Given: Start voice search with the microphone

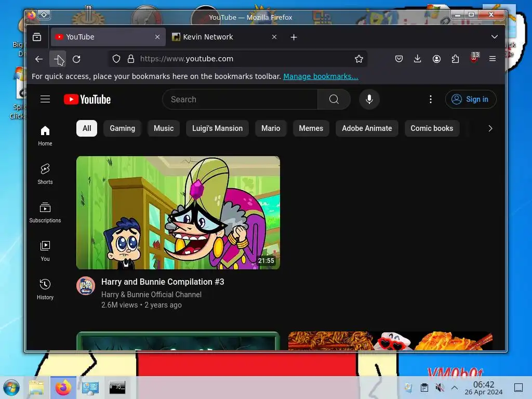Looking at the screenshot, I should (x=369, y=99).
